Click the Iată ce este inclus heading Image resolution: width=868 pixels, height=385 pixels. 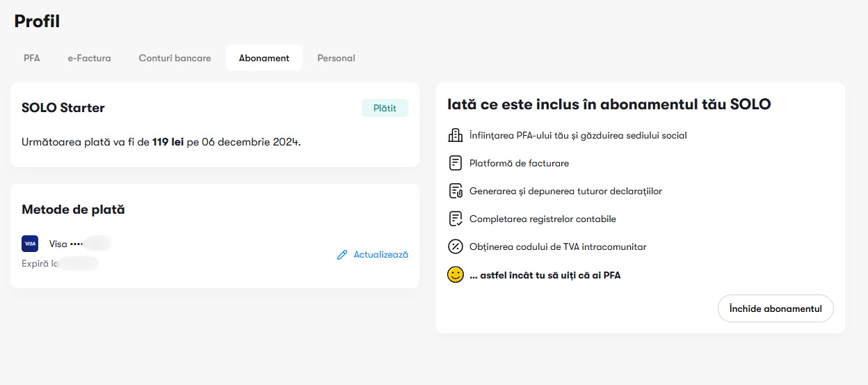tap(609, 104)
